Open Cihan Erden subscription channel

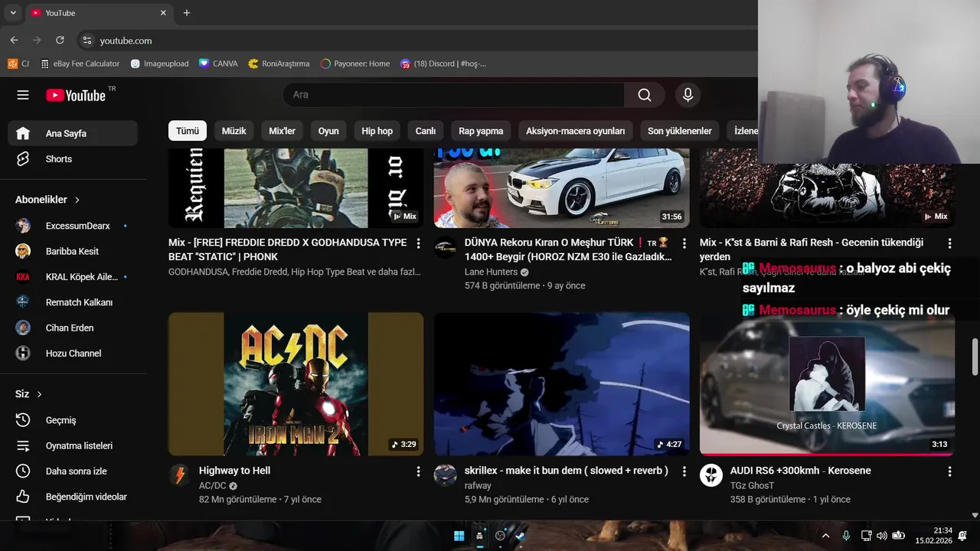(x=73, y=328)
